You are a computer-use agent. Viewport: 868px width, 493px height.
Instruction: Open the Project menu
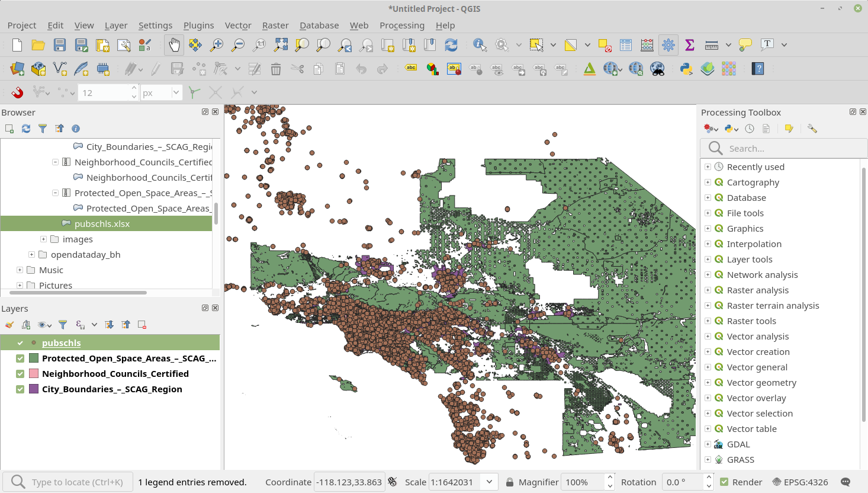click(x=22, y=25)
